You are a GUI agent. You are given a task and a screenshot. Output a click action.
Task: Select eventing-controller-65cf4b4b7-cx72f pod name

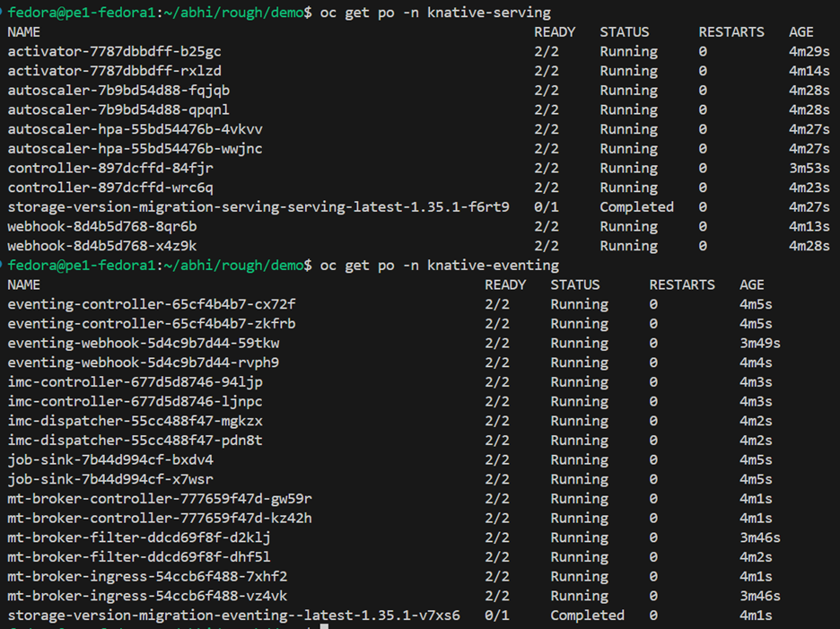click(151, 304)
